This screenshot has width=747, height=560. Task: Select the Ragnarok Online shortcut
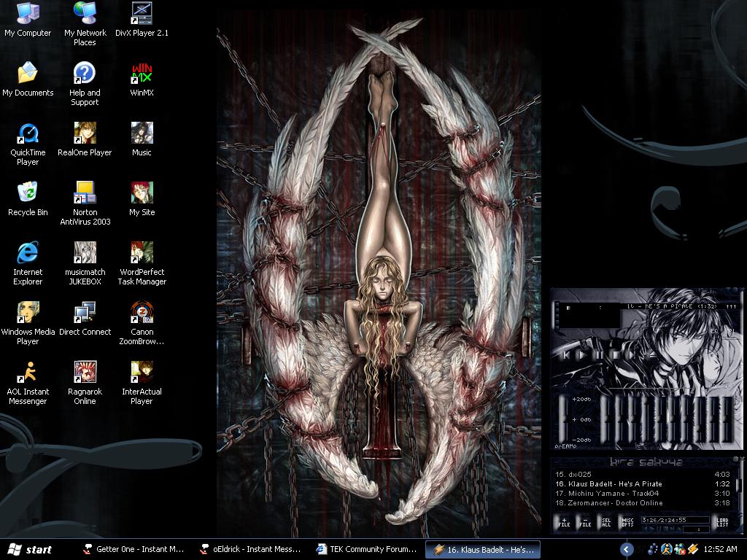click(x=85, y=383)
